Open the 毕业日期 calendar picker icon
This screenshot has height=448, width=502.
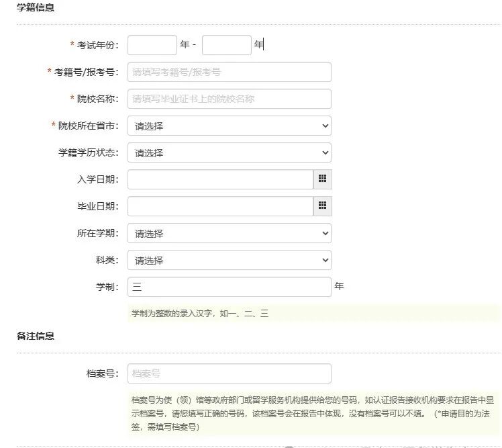(322, 206)
